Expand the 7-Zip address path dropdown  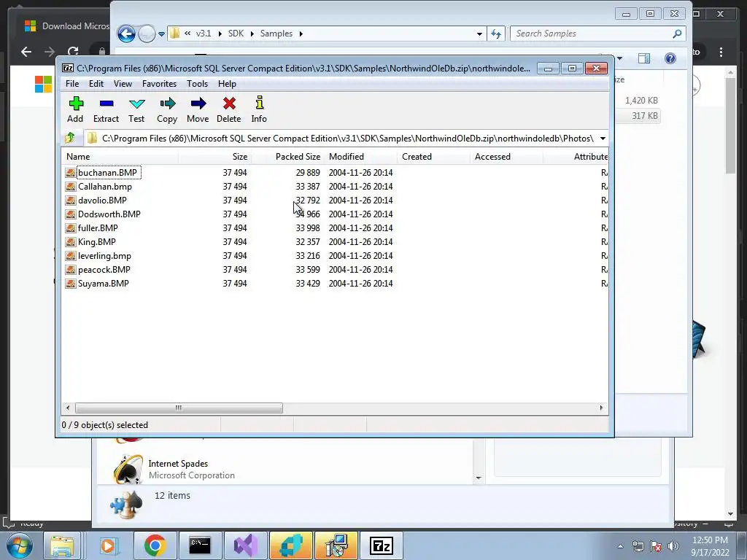pyautogui.click(x=603, y=139)
